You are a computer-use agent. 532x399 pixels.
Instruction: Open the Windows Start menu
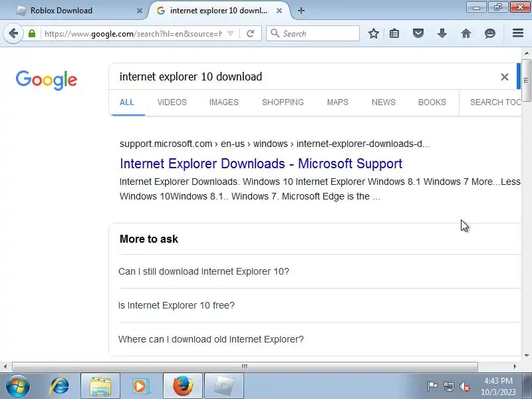coord(18,386)
